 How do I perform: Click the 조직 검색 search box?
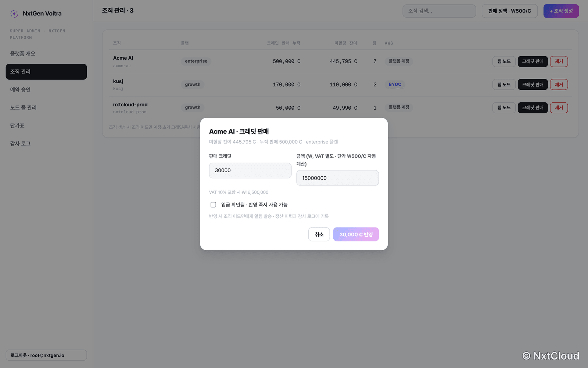tap(439, 11)
